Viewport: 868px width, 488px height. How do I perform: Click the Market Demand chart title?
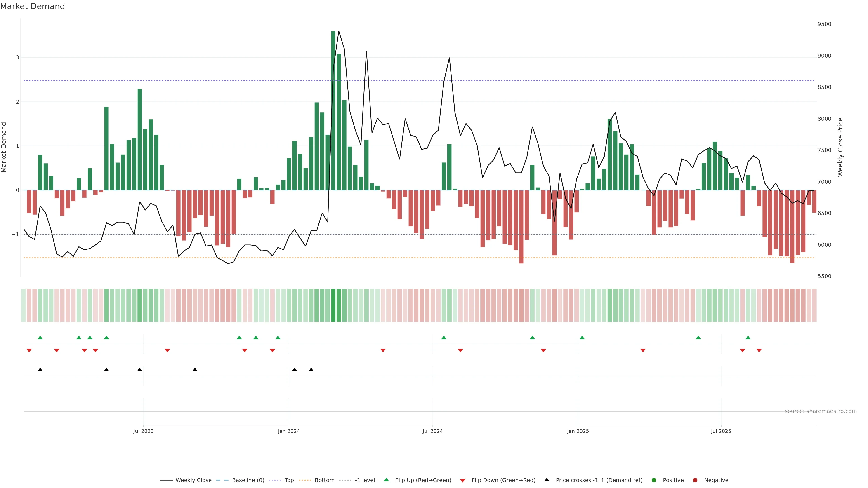(x=32, y=6)
